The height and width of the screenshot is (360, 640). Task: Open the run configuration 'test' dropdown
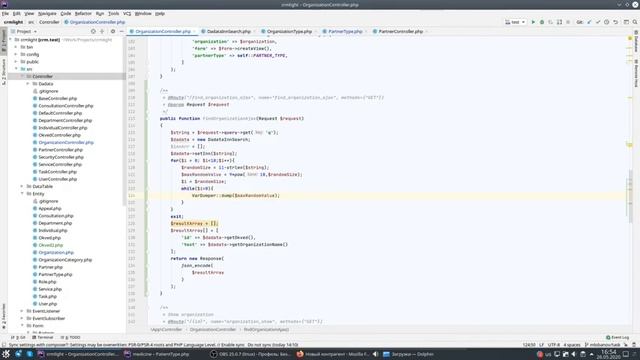coord(515,22)
